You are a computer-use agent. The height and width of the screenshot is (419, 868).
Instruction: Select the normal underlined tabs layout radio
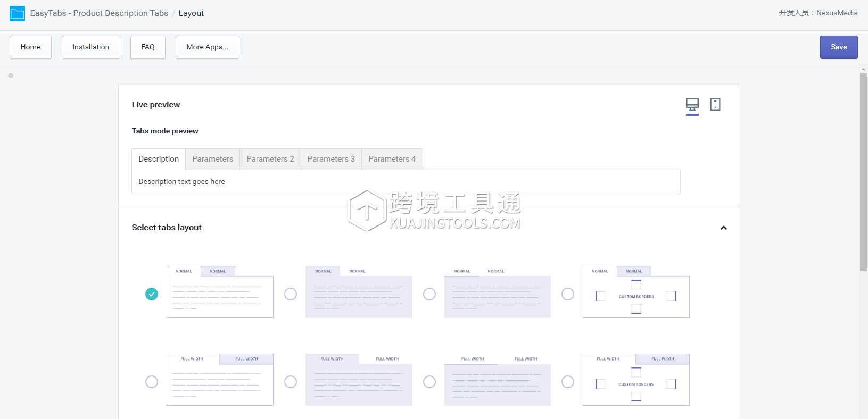tap(429, 294)
